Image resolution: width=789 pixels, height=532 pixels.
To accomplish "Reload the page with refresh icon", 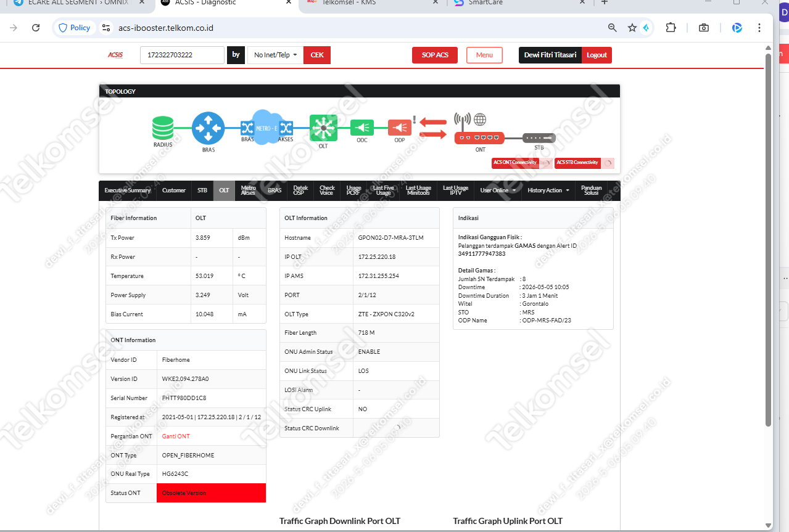I will [36, 28].
